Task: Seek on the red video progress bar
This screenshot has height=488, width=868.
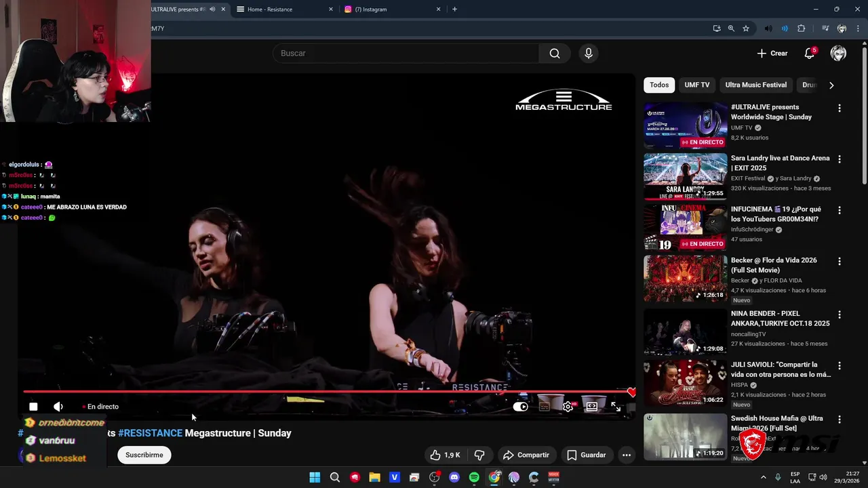Action: (327, 392)
